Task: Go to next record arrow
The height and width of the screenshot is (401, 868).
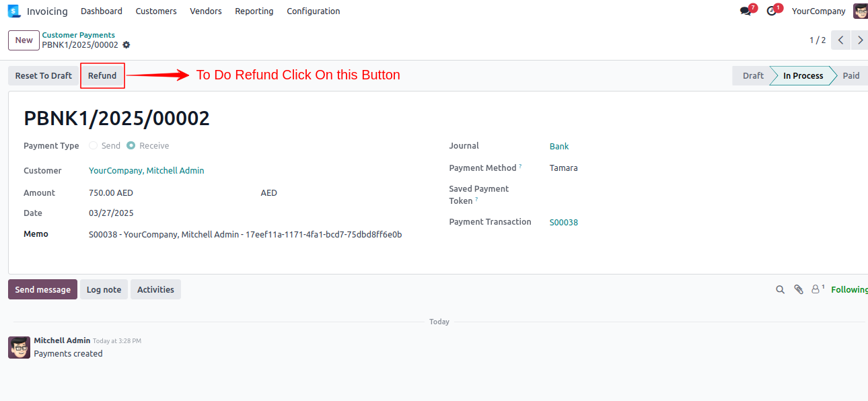Action: (x=860, y=40)
